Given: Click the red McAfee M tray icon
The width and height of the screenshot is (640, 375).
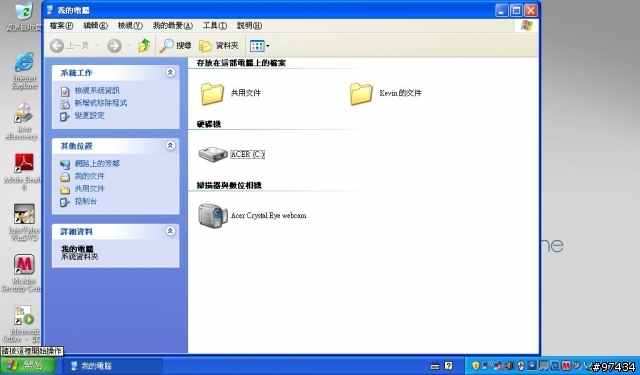Looking at the screenshot, I should (566, 366).
